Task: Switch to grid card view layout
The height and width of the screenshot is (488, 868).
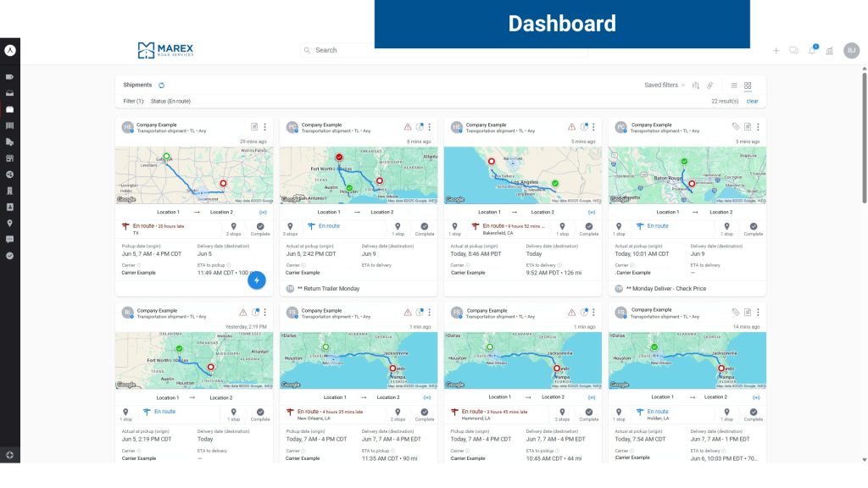Action: tap(748, 86)
